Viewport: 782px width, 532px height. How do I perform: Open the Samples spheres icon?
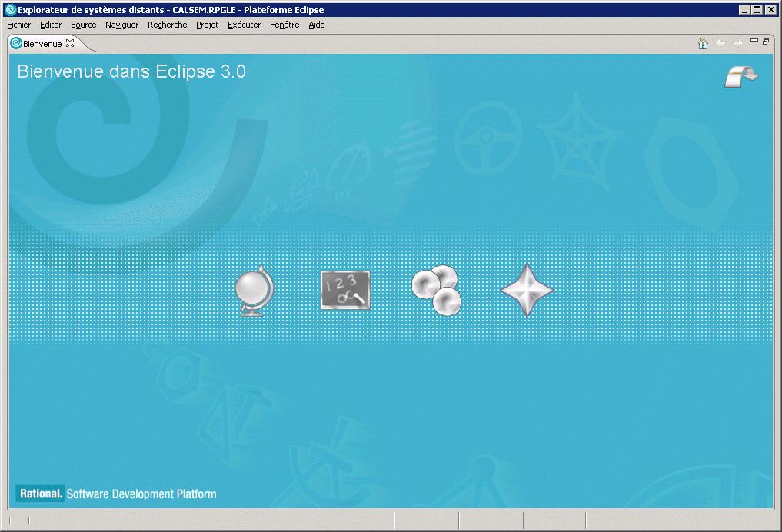437,290
